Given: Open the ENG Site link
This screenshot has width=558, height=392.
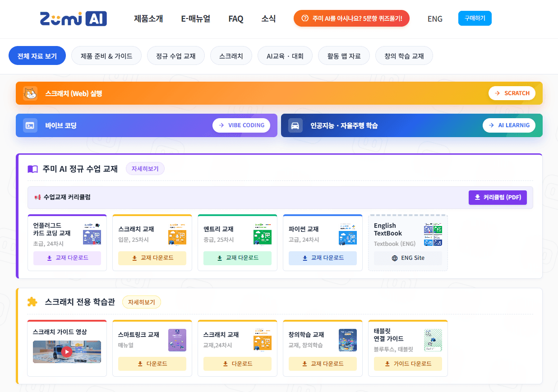Looking at the screenshot, I should [408, 258].
